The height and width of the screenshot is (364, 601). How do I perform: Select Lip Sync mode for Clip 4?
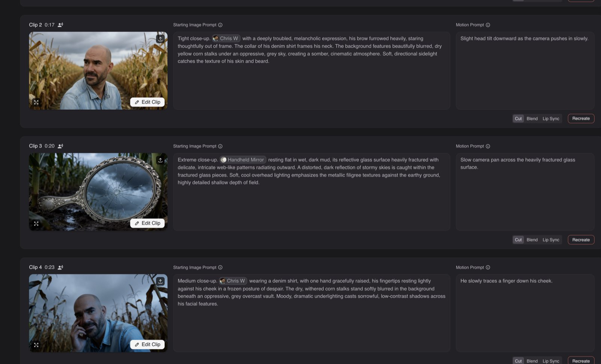[551, 361]
